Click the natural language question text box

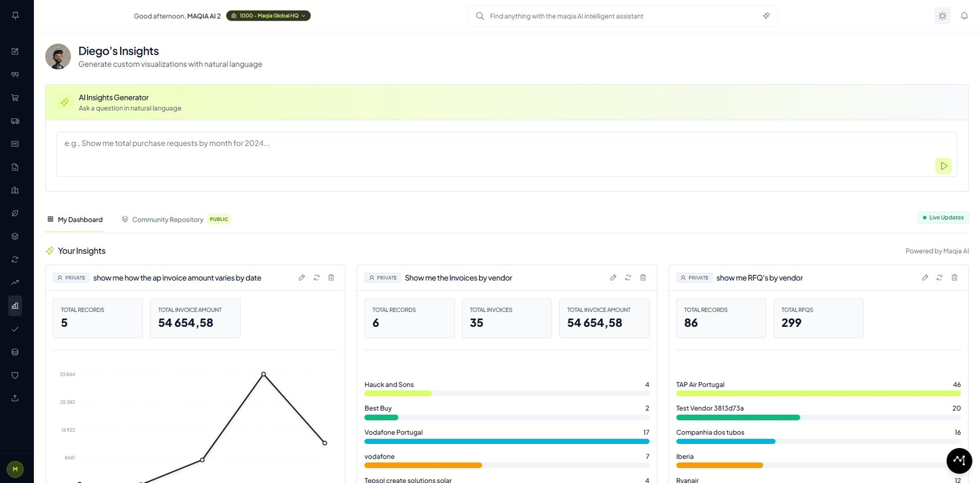(506, 154)
